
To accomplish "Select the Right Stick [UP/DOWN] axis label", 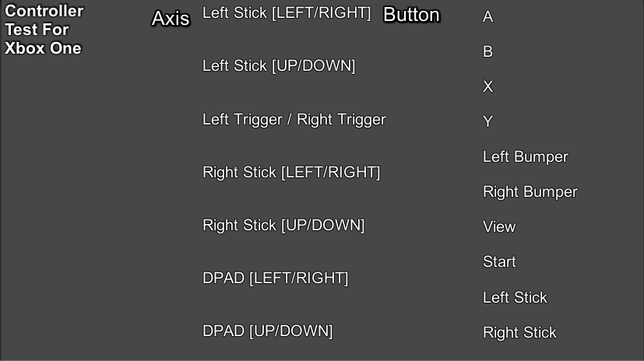I will 283,225.
